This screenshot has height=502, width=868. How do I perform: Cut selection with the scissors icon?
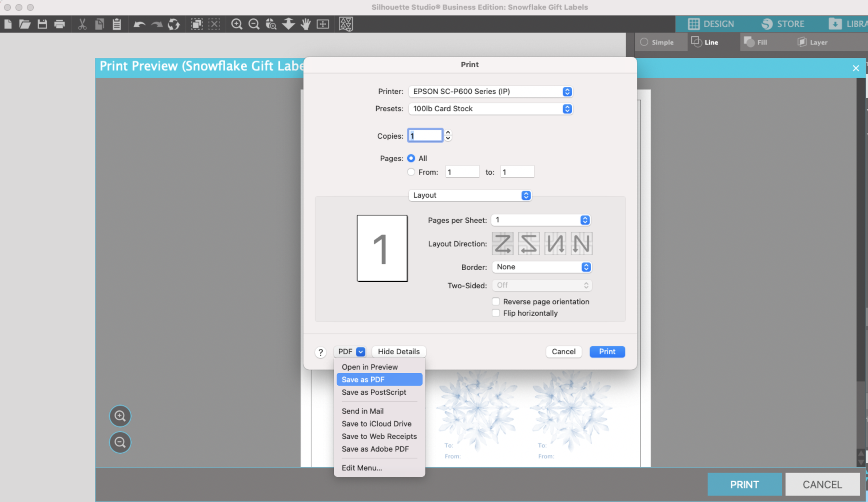click(x=82, y=24)
